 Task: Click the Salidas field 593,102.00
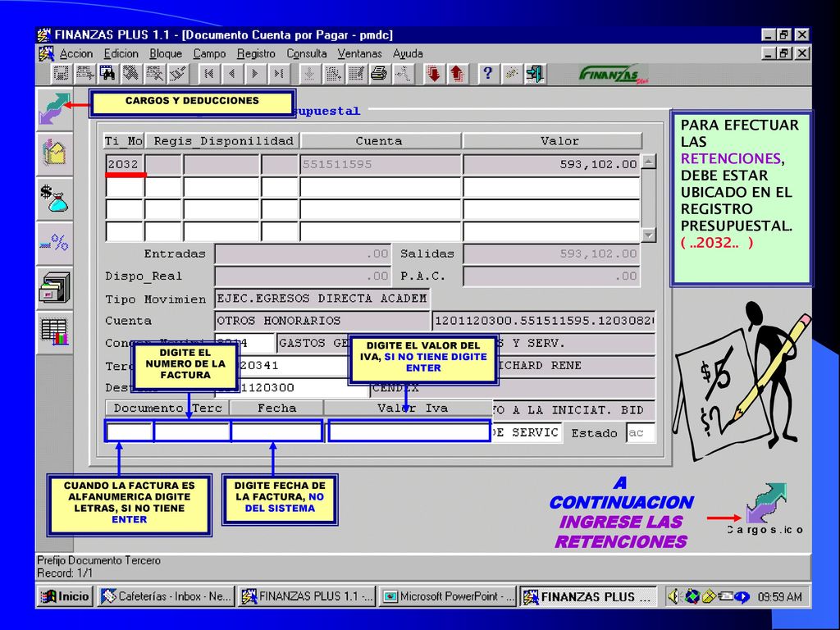click(551, 253)
